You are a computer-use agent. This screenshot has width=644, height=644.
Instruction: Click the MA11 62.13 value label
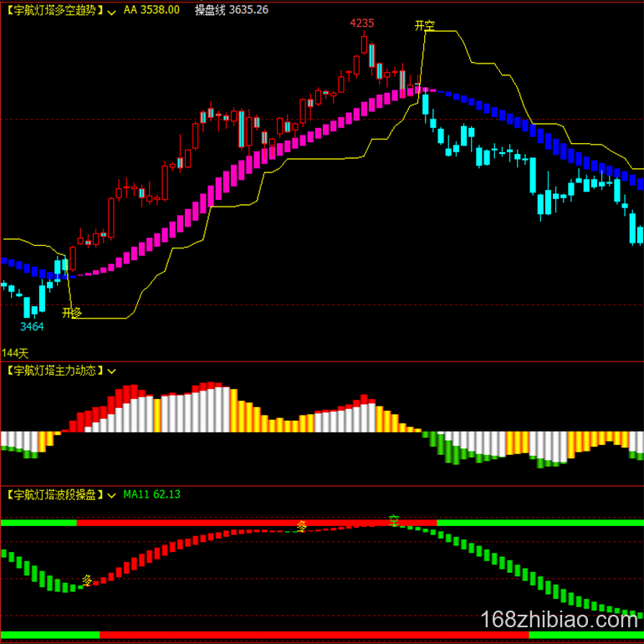point(151,495)
